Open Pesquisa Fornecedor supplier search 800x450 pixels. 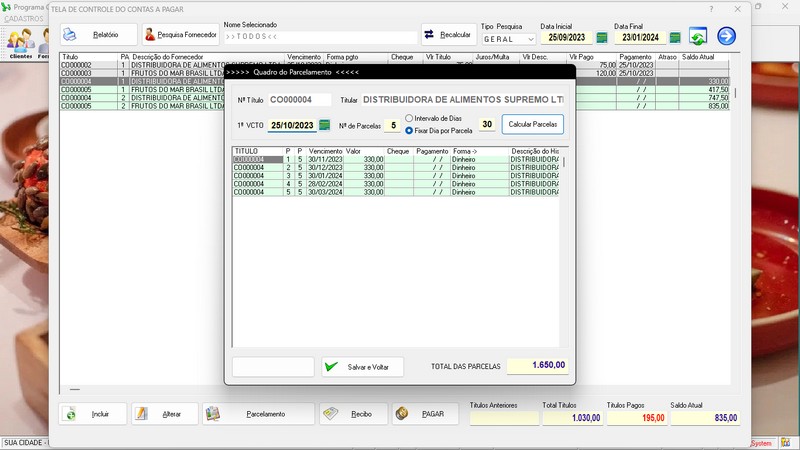[180, 35]
